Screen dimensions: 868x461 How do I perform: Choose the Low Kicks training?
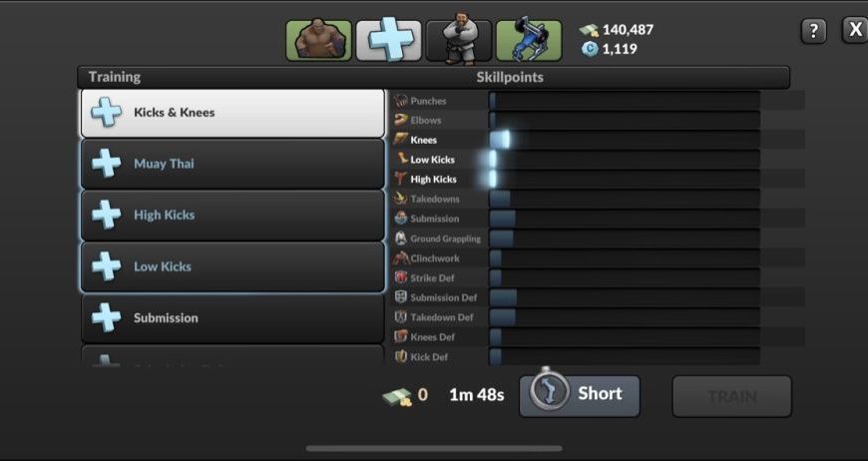tap(232, 266)
